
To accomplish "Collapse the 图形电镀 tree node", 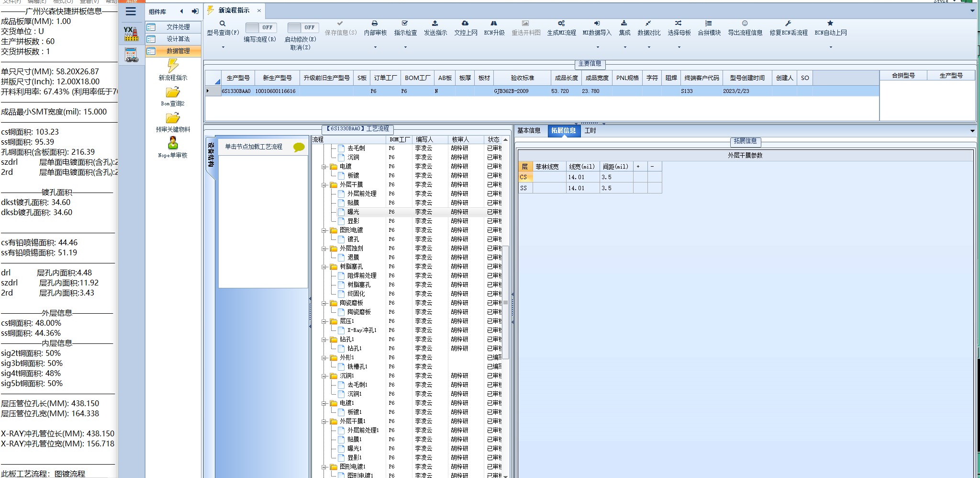I will (324, 230).
